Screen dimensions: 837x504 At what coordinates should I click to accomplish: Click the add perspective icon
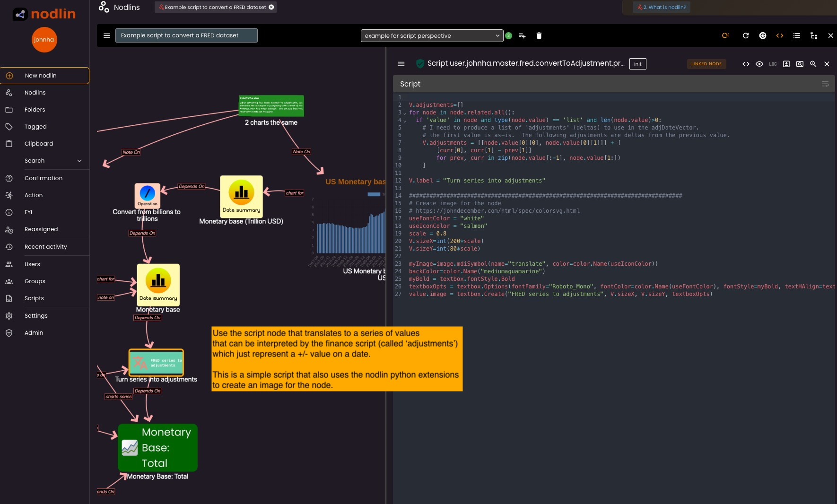click(x=522, y=36)
